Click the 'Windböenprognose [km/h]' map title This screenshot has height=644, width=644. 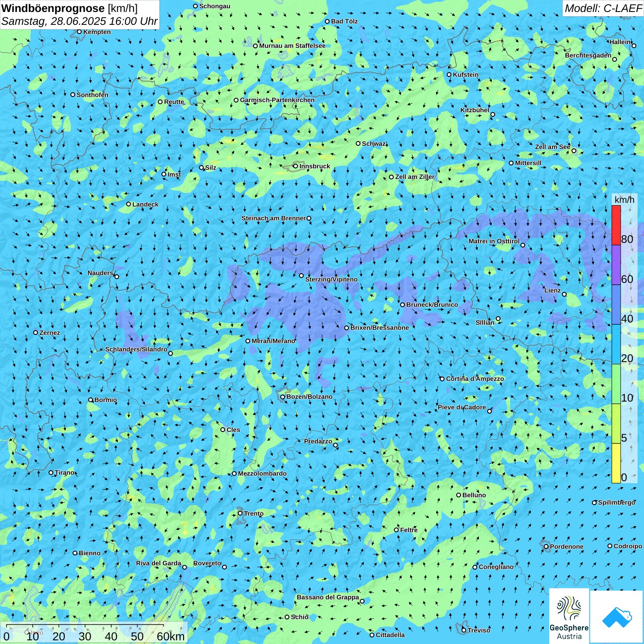(69, 8)
